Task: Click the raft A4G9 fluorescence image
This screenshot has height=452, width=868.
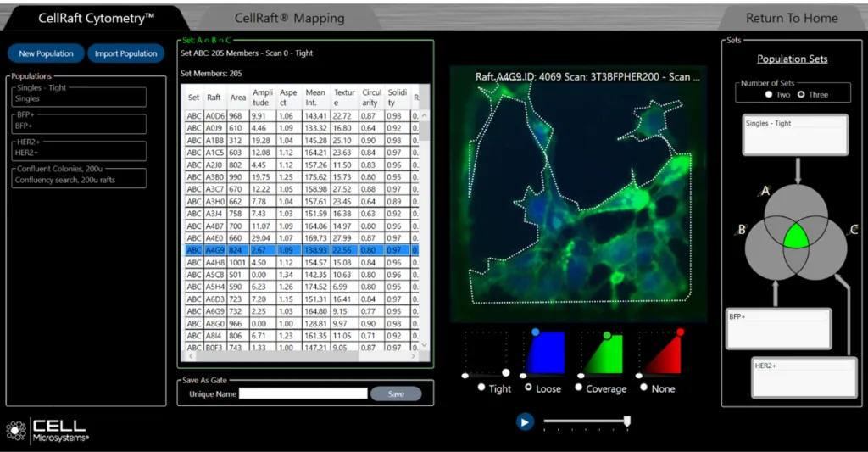Action: click(x=578, y=194)
